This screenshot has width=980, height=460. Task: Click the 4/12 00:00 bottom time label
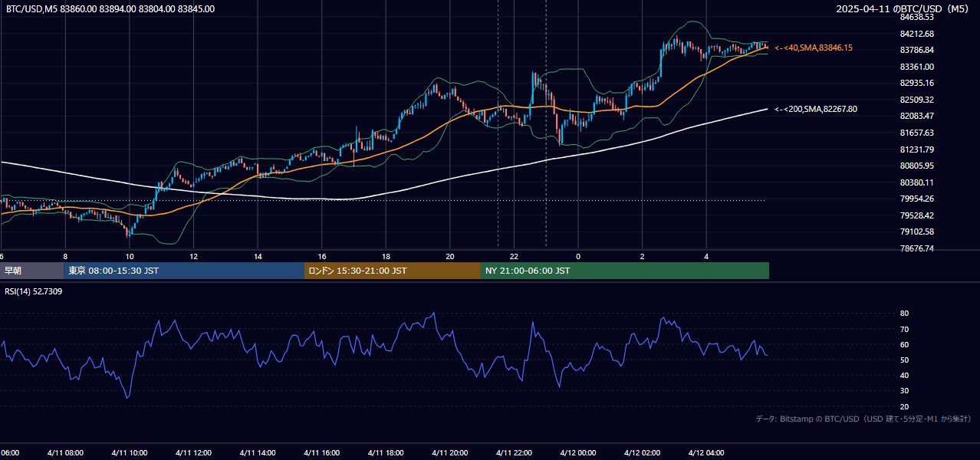coord(578,453)
